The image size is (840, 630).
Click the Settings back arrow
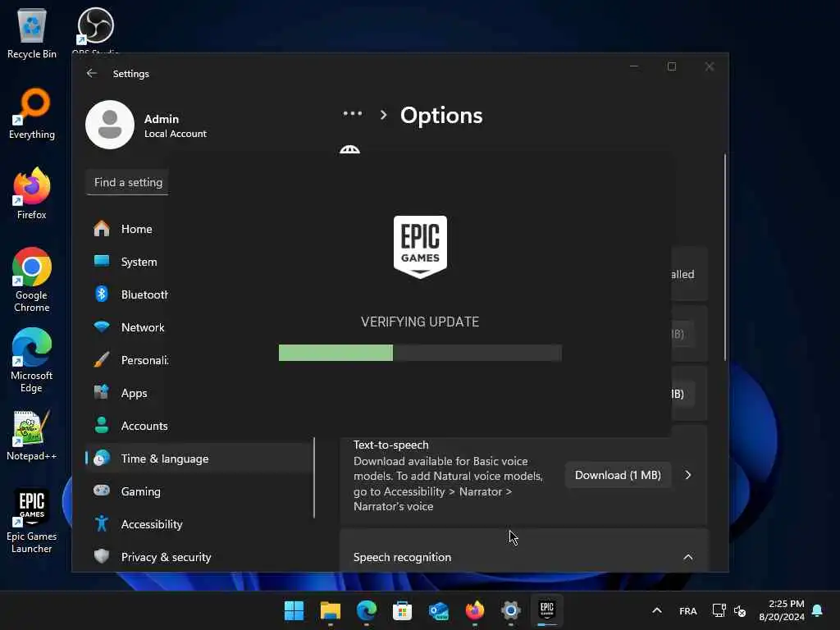point(92,73)
